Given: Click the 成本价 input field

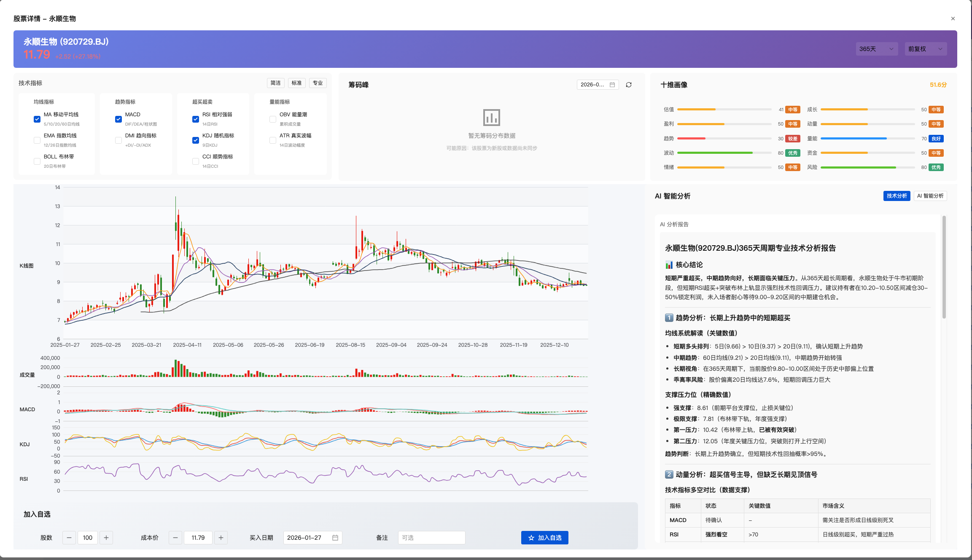Looking at the screenshot, I should [198, 538].
